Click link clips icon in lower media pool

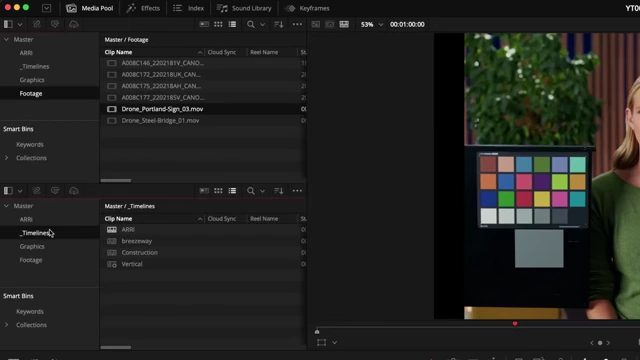[x=37, y=191]
